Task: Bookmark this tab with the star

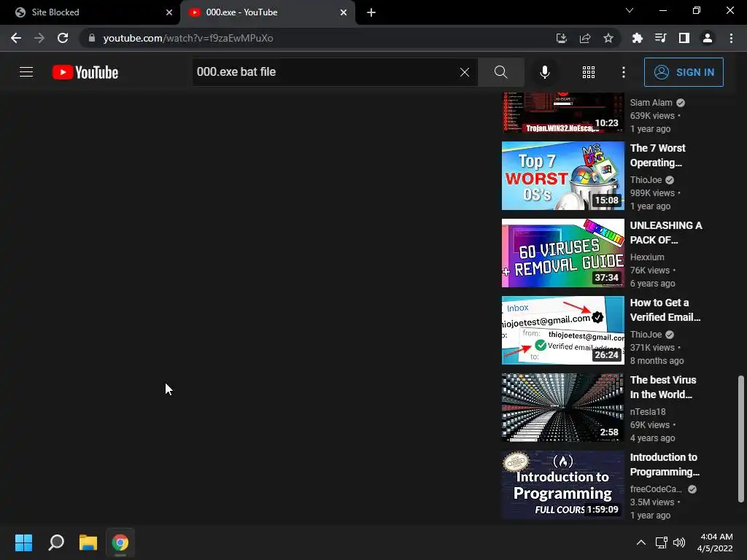Action: (x=608, y=38)
